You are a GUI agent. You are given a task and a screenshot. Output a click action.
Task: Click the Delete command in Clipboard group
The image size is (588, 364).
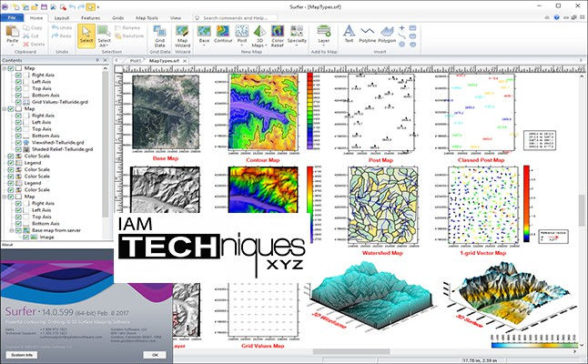pos(34,45)
